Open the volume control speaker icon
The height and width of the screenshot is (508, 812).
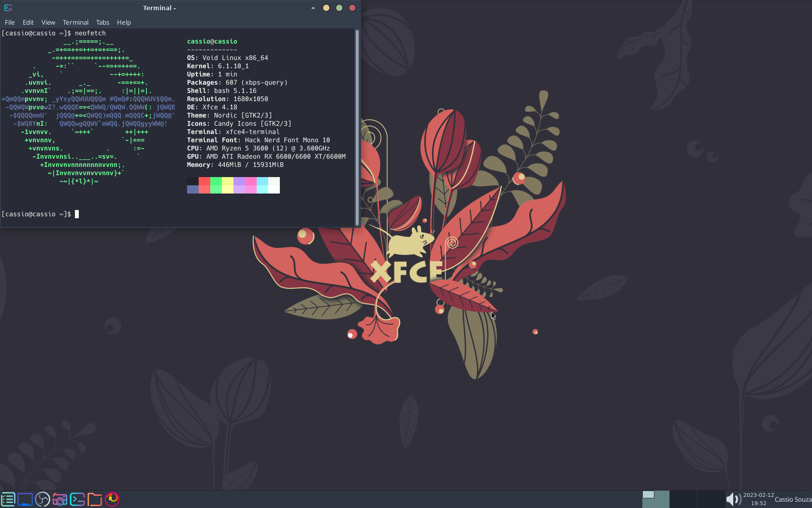(734, 499)
